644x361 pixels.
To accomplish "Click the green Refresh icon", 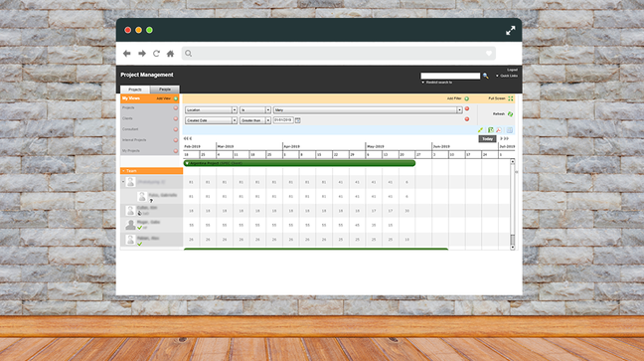I will pyautogui.click(x=510, y=114).
